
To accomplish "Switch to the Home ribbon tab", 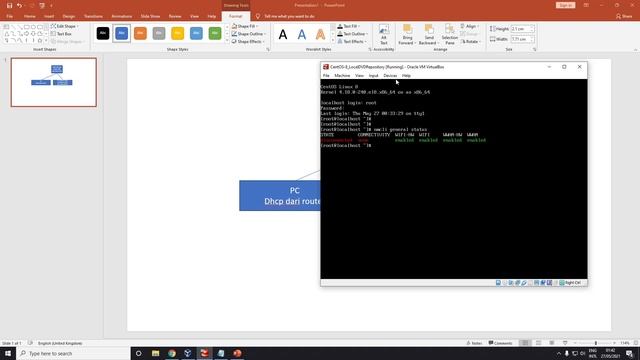I will pyautogui.click(x=29, y=16).
